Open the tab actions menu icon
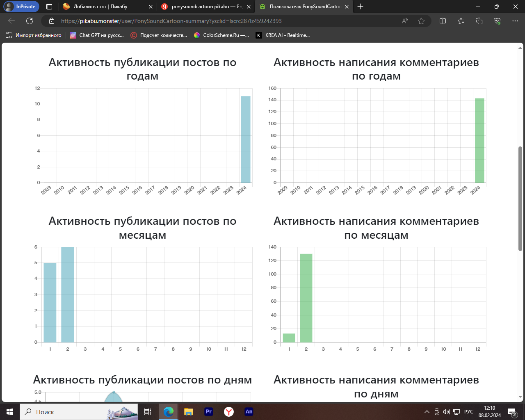 pyautogui.click(x=49, y=7)
